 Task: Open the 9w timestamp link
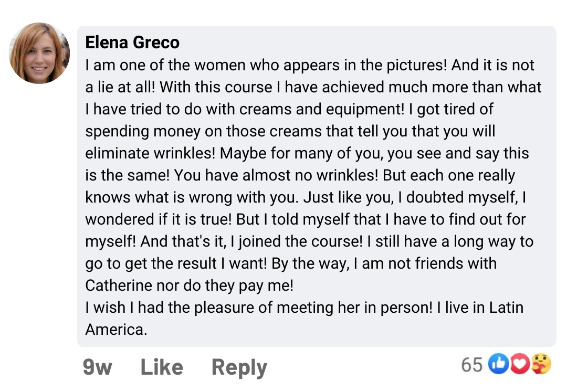[x=98, y=367]
